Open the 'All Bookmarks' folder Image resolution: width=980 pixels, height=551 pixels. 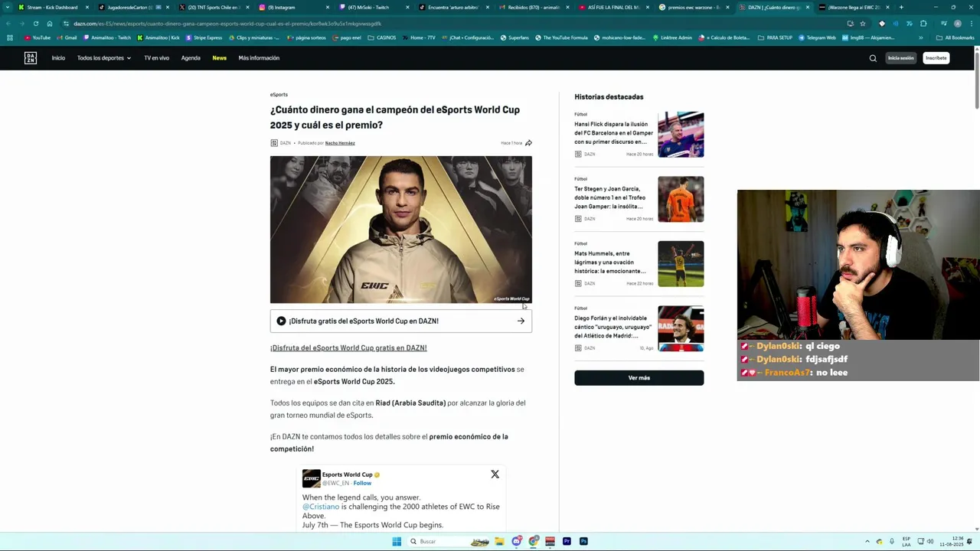click(x=955, y=37)
